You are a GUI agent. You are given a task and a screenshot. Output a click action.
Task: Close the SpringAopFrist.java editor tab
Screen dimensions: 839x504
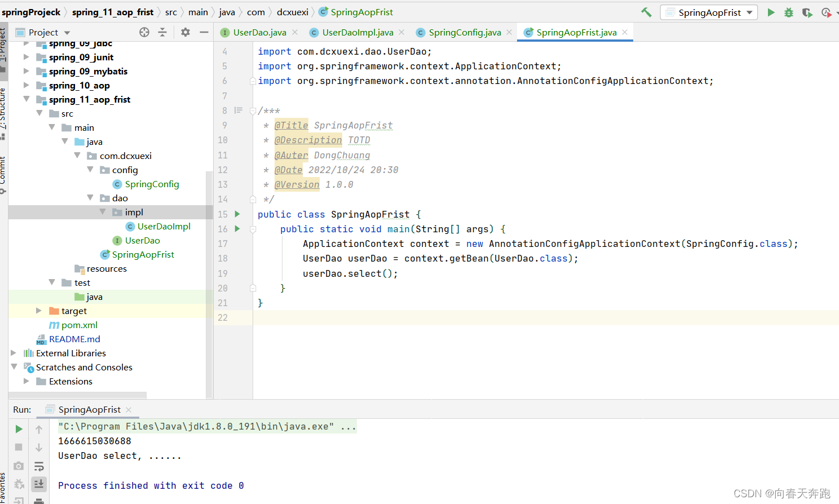click(625, 32)
